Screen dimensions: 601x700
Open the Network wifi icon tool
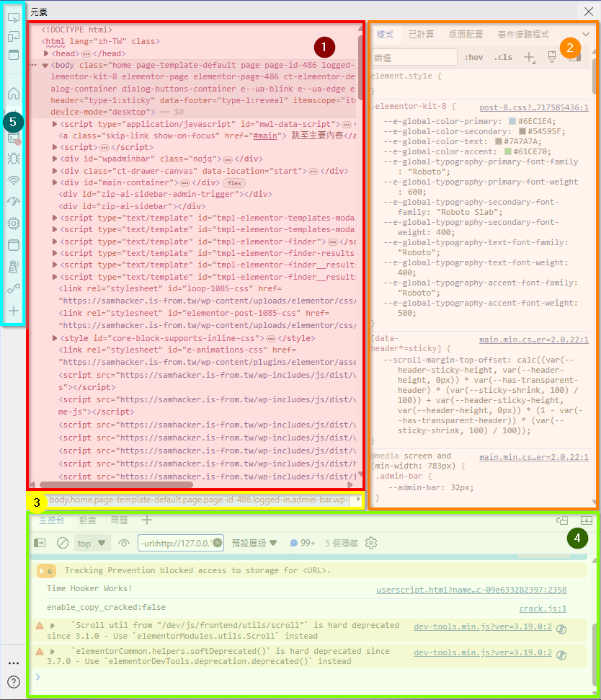coord(14,180)
